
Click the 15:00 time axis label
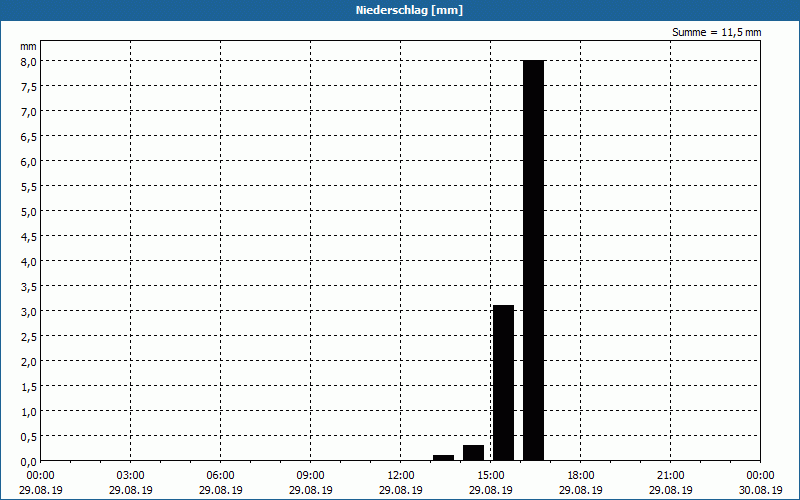coord(491,475)
